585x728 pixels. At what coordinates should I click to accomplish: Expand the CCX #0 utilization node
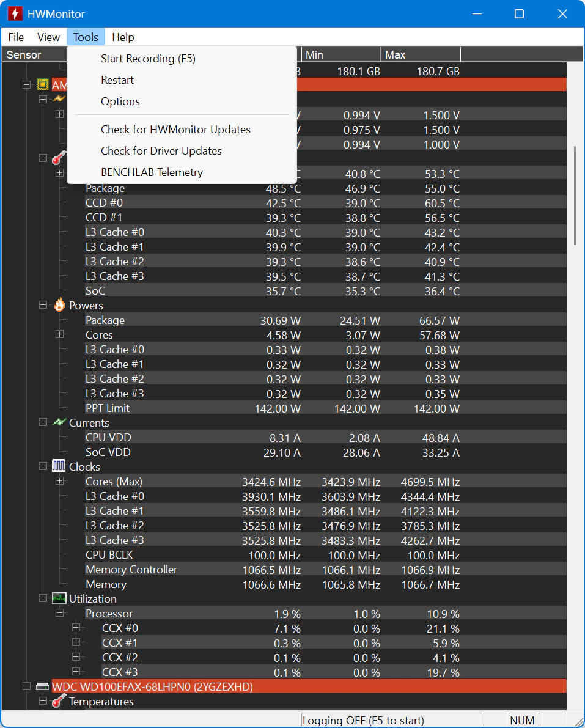76,628
